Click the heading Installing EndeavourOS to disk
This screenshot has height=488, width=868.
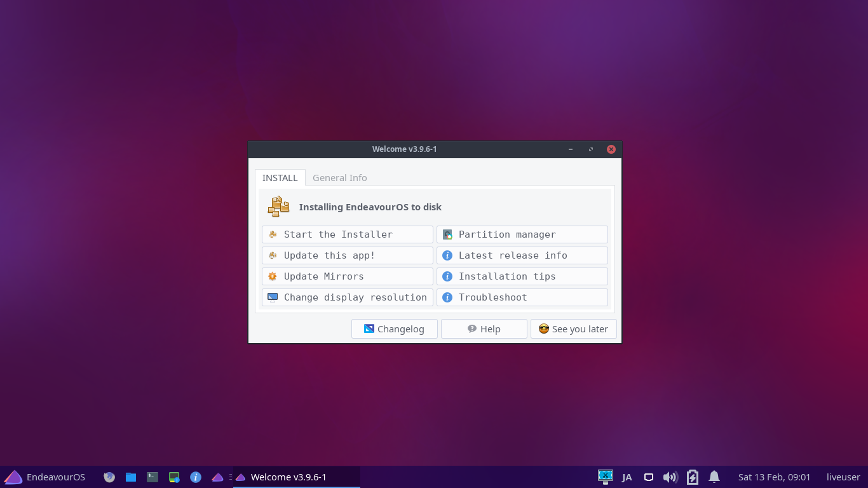[x=370, y=207]
